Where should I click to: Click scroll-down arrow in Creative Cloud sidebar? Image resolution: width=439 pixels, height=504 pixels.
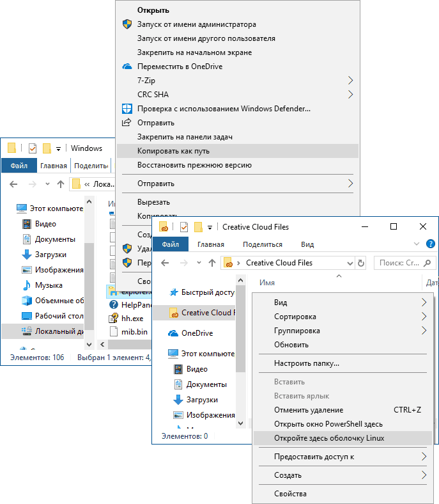[240, 423]
